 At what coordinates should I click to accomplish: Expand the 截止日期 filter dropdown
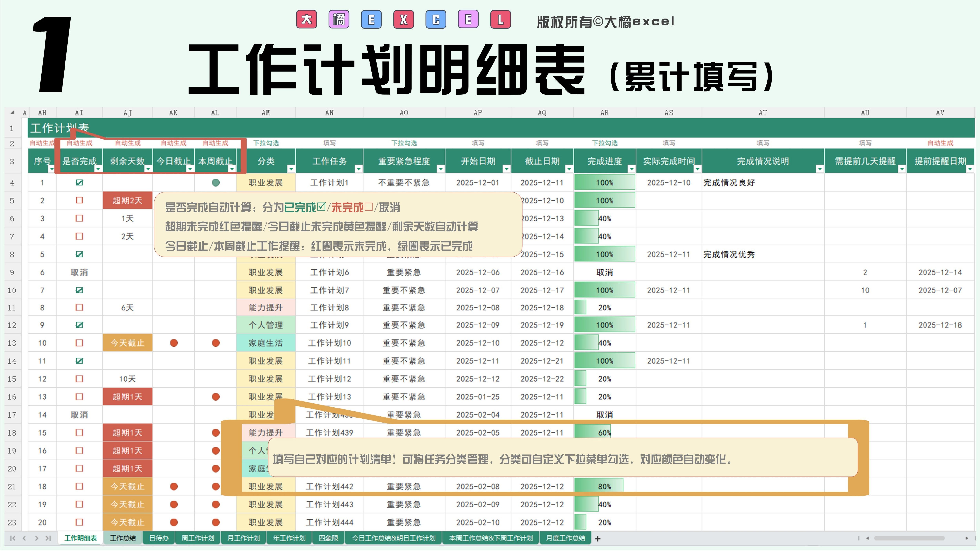pyautogui.click(x=569, y=168)
